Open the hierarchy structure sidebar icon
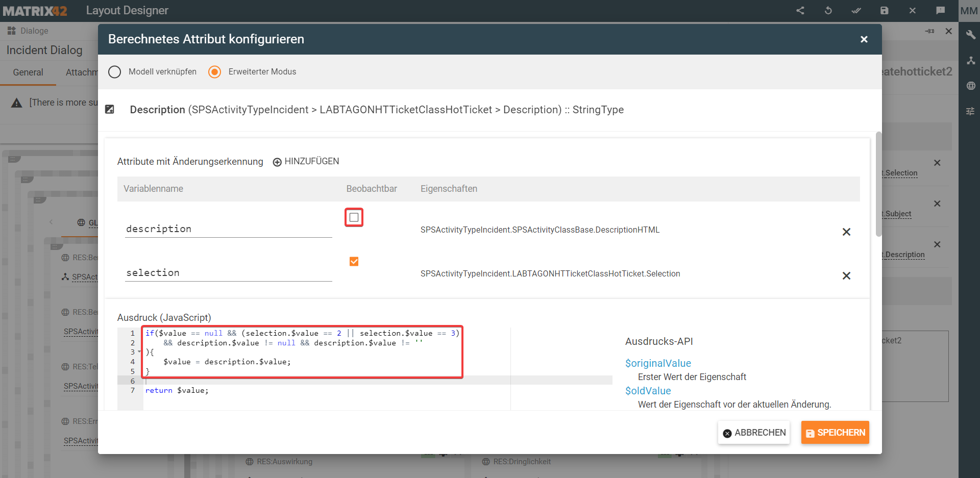 [971, 60]
